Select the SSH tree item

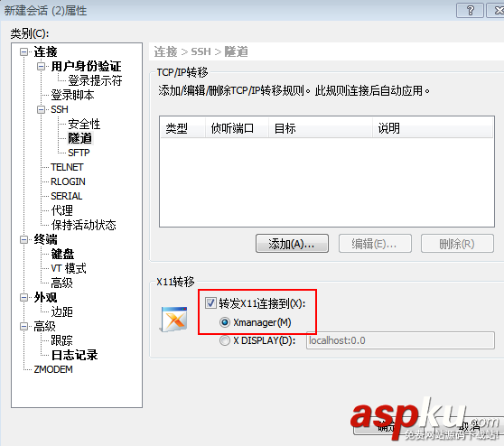(60, 109)
